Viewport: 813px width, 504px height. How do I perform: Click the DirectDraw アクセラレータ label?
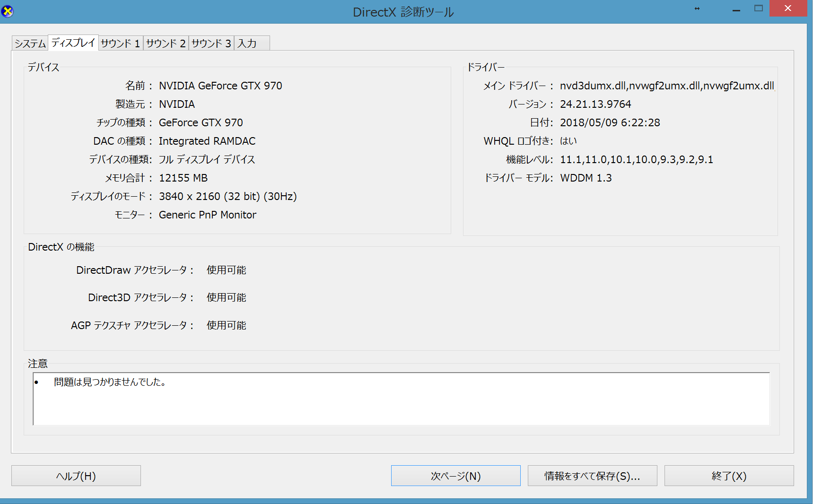point(135,270)
